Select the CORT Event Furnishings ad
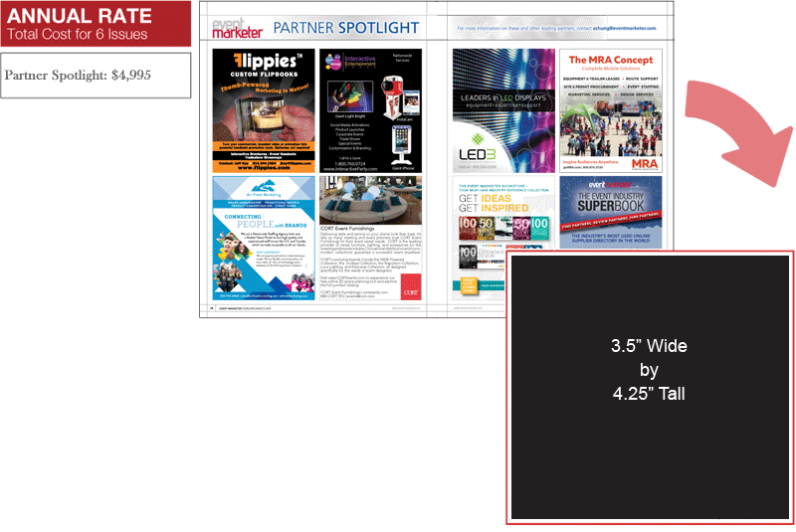This screenshot has height=532, width=796. pos(370,238)
